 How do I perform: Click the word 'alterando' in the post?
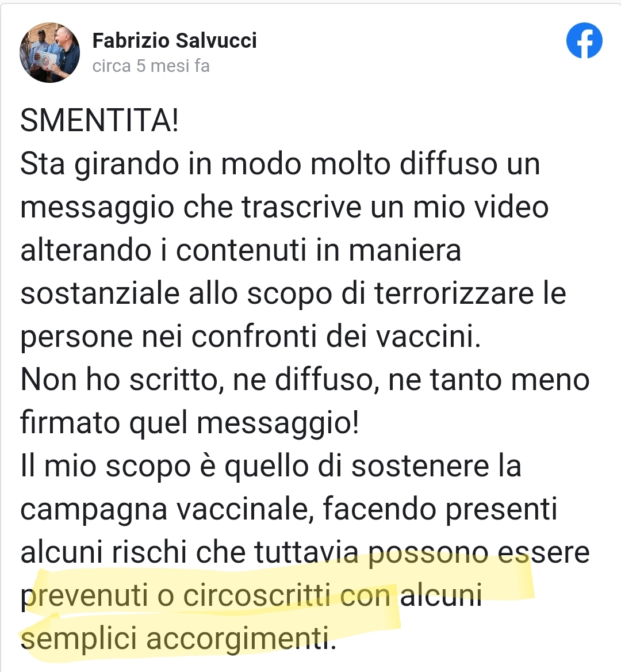[86, 250]
